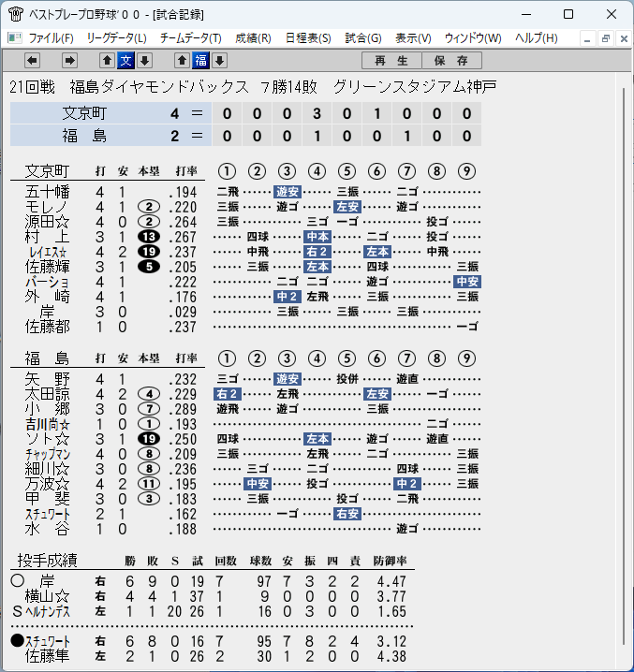Click 文京町 fourth inning score 3
The width and height of the screenshot is (634, 672).
317,113
